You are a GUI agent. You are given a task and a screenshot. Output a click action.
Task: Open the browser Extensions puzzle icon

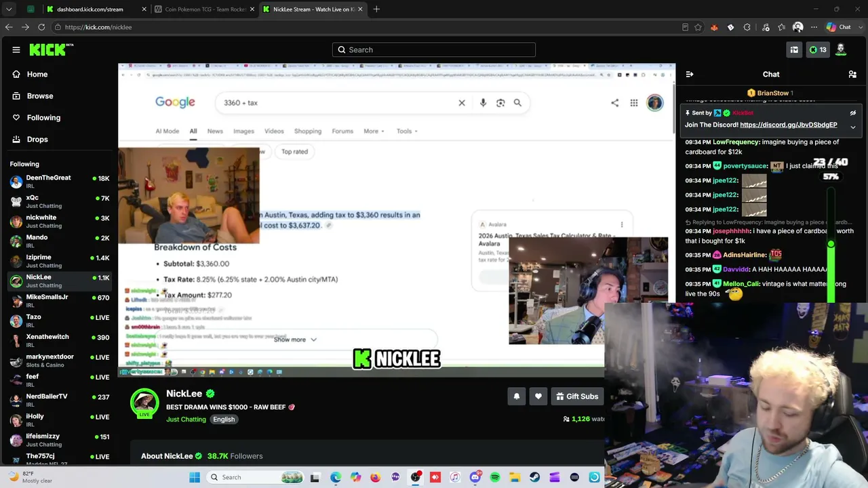[x=747, y=27]
